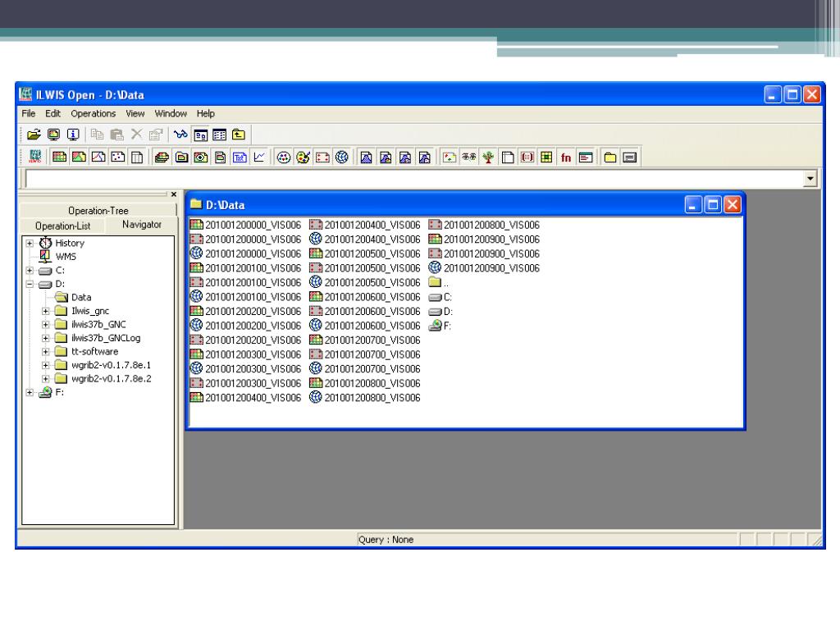Screen dimensions: 840x630
Task: Expand the F: drive node
Action: [x=30, y=392]
